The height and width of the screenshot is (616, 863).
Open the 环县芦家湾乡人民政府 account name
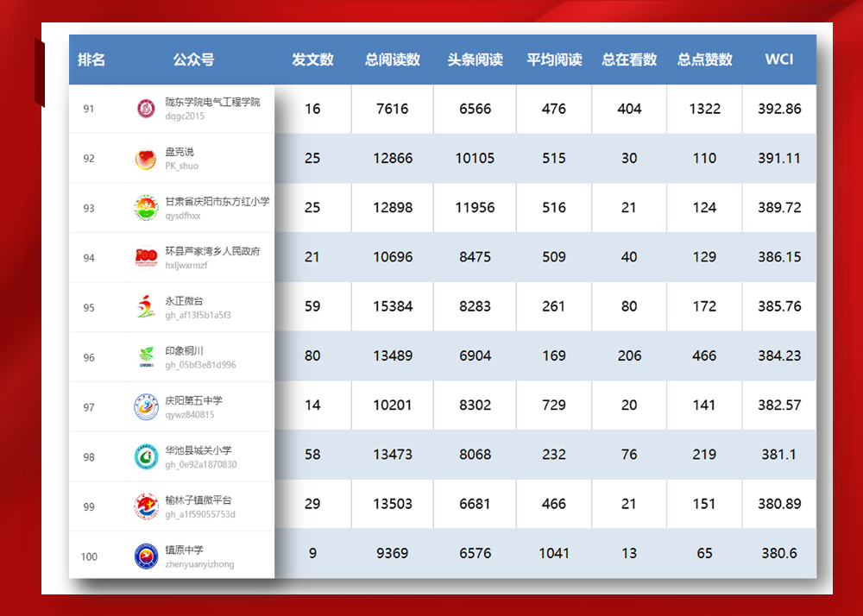coord(212,251)
